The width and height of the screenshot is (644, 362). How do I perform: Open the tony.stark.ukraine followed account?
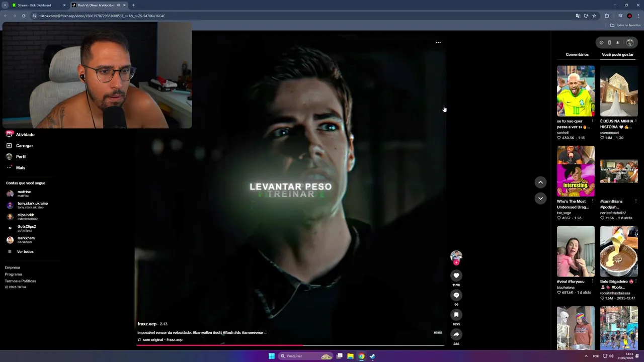(x=27, y=205)
